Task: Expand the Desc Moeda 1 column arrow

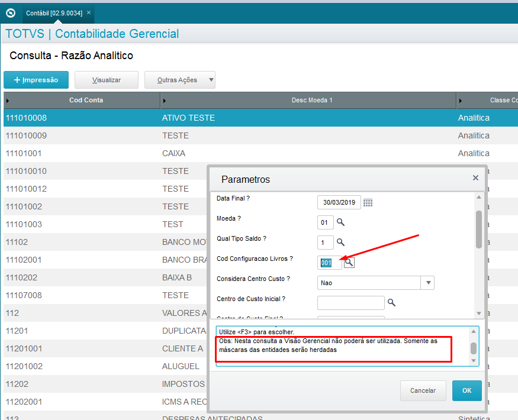Action: click(x=165, y=101)
